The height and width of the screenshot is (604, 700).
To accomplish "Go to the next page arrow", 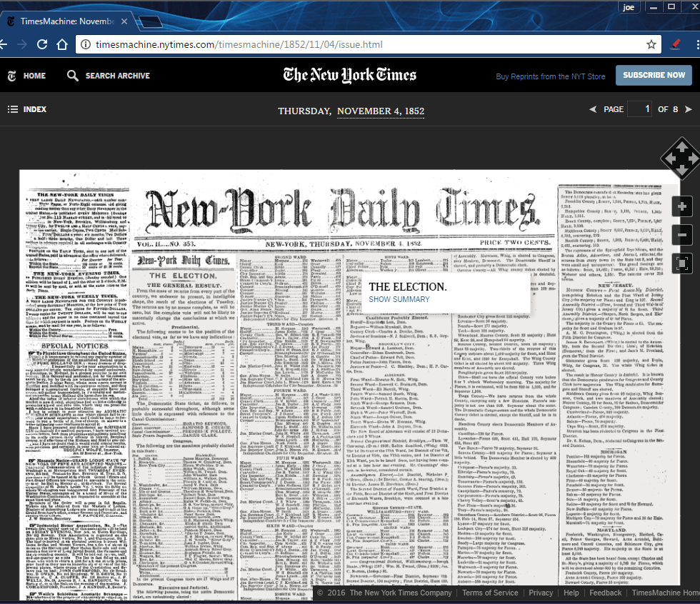I will [688, 109].
